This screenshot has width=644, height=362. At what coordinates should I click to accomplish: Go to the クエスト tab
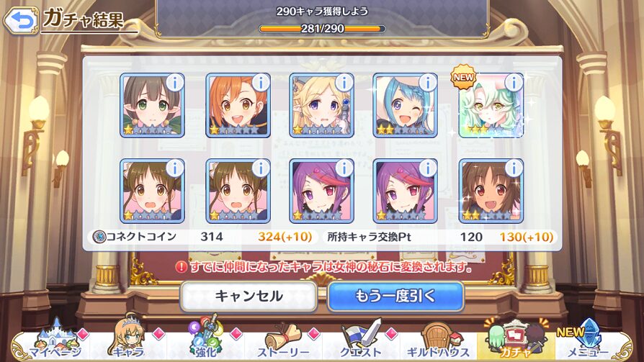(361, 339)
